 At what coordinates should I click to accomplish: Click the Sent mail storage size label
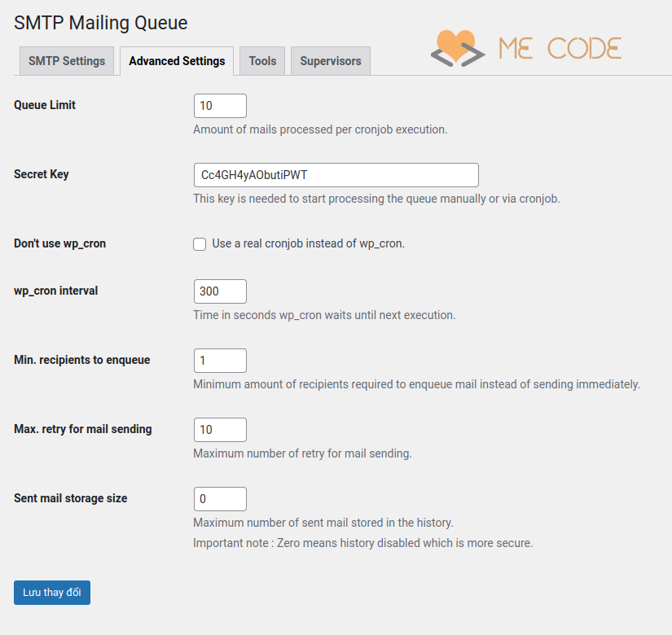(x=71, y=498)
